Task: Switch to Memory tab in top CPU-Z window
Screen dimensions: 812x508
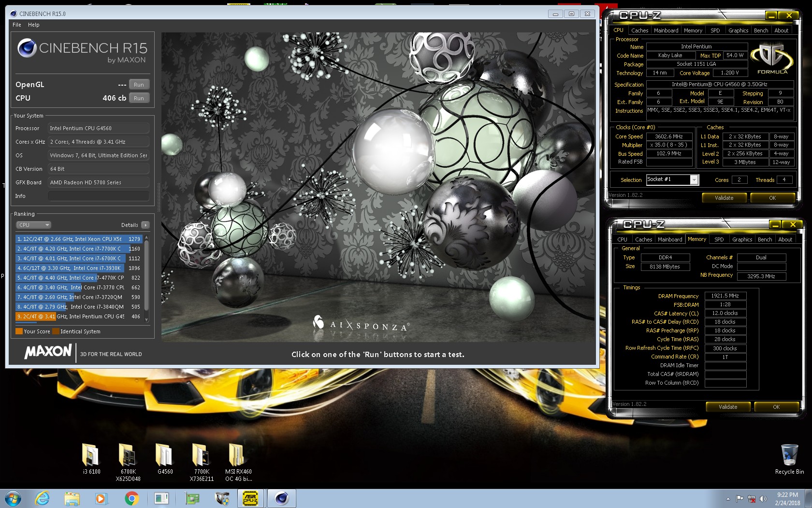Action: pos(693,30)
